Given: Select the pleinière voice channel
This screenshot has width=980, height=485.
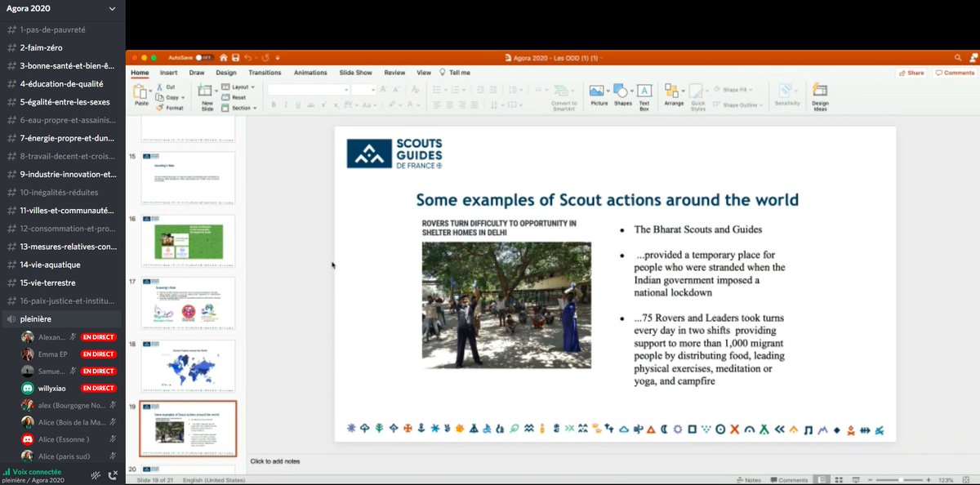Looking at the screenshot, I should pos(61,318).
